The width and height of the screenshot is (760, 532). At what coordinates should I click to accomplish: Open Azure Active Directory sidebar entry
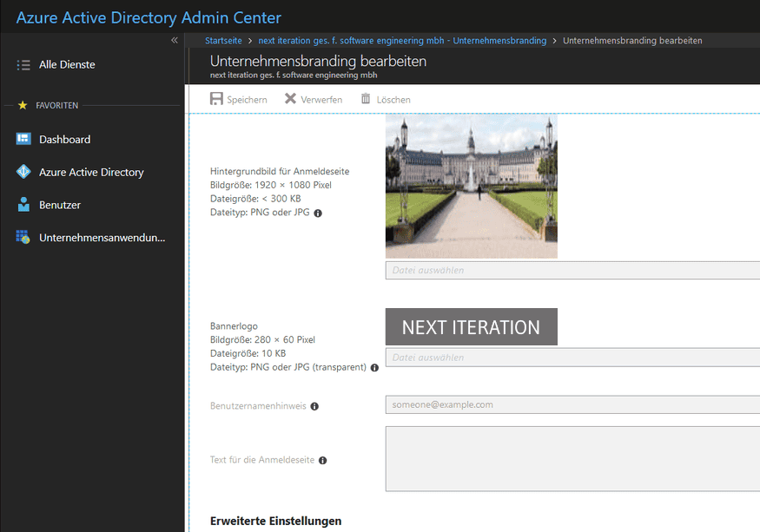[x=91, y=172]
